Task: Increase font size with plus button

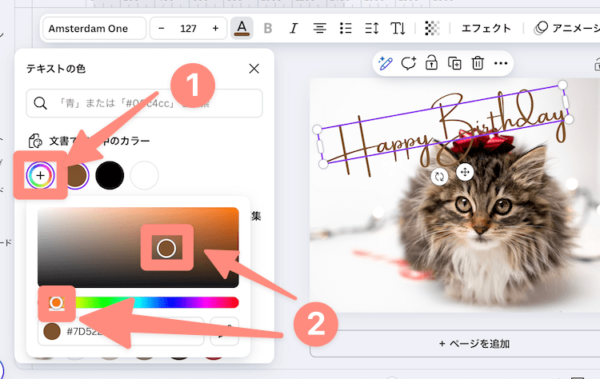Action: click(215, 28)
